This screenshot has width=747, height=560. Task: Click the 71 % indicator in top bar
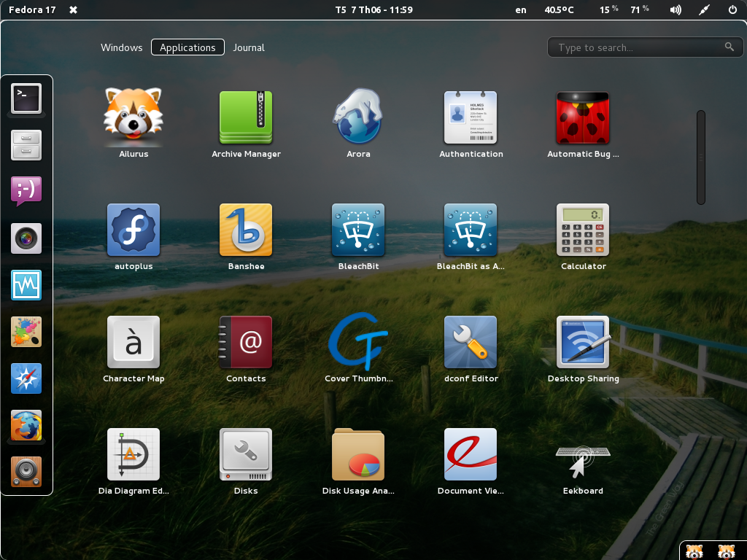coord(640,9)
